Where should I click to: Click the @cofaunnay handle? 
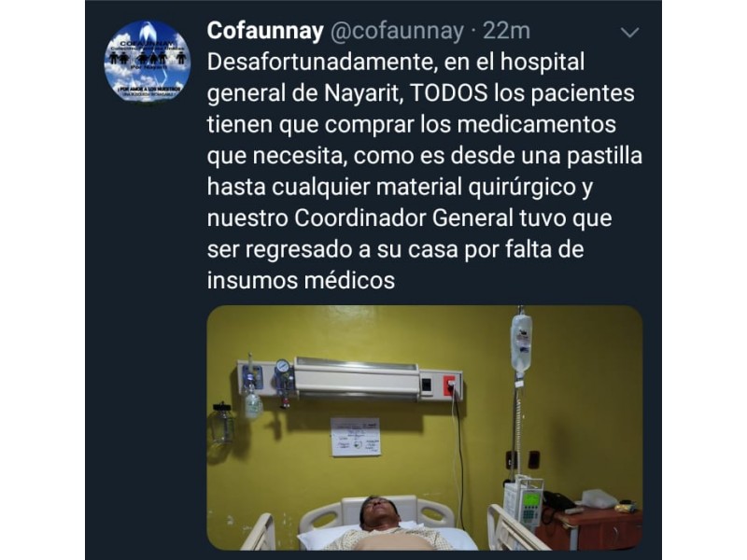(x=396, y=32)
